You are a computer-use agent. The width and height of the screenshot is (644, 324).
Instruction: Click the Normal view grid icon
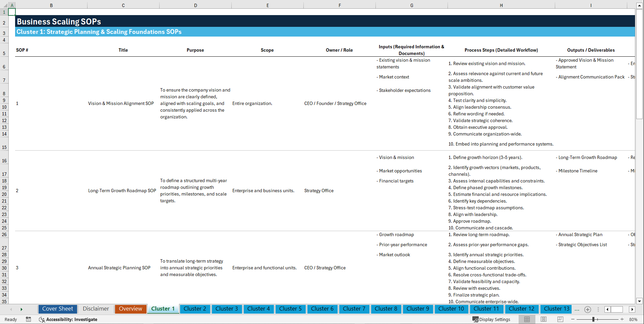tap(527, 319)
